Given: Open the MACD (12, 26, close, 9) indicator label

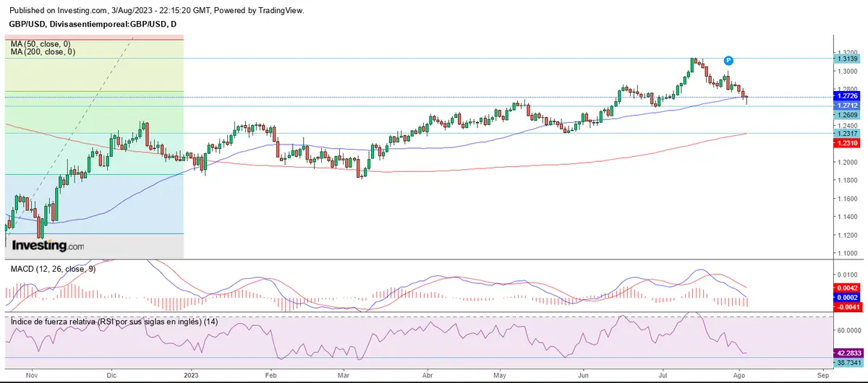Looking at the screenshot, I should (52, 269).
